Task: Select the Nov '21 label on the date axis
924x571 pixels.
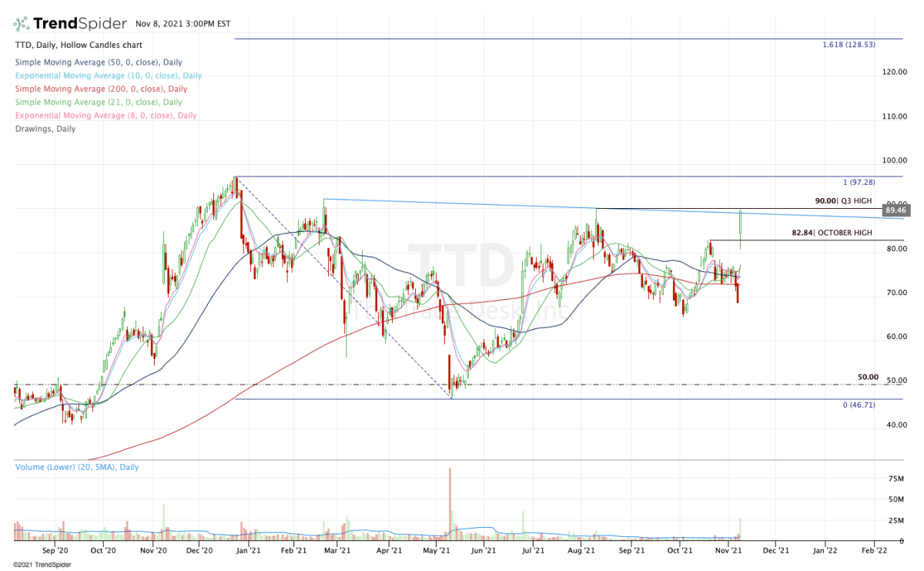Action: point(727,551)
